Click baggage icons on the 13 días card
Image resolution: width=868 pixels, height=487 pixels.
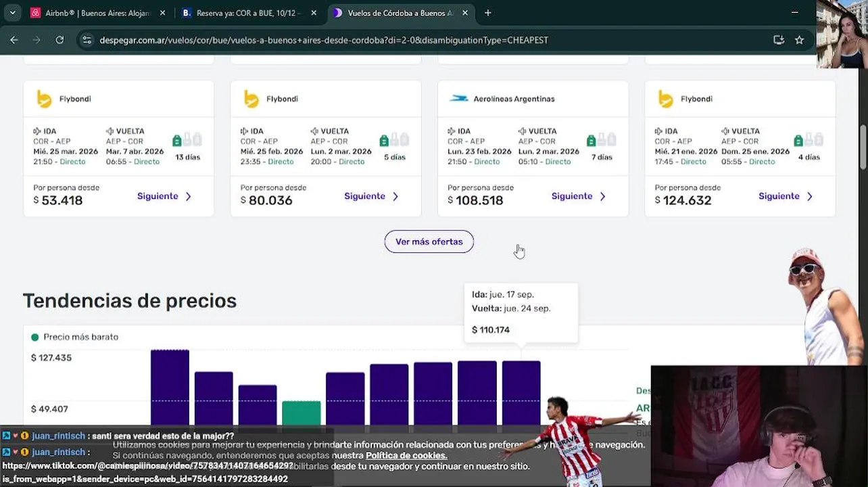coord(187,140)
